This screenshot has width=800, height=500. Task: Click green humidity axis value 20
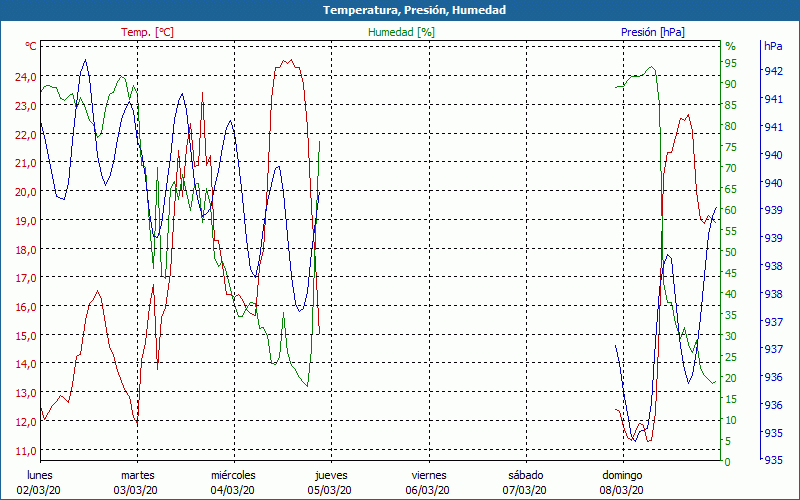[x=731, y=378]
